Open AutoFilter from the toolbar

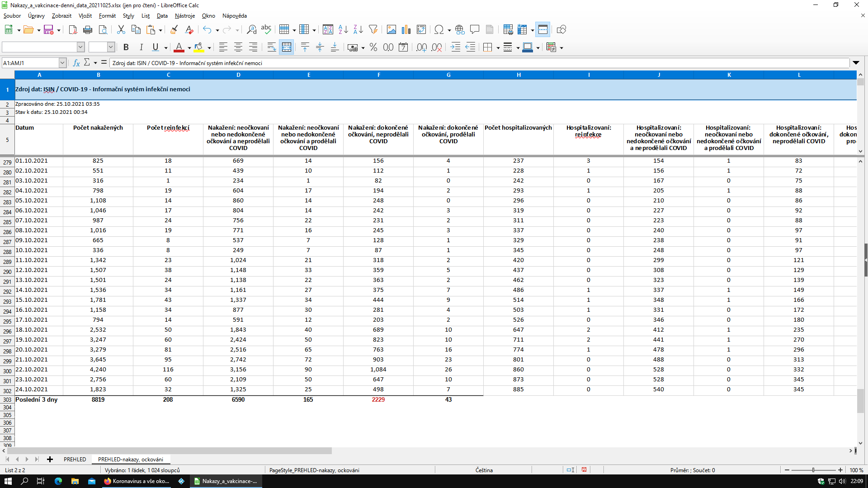click(x=373, y=30)
